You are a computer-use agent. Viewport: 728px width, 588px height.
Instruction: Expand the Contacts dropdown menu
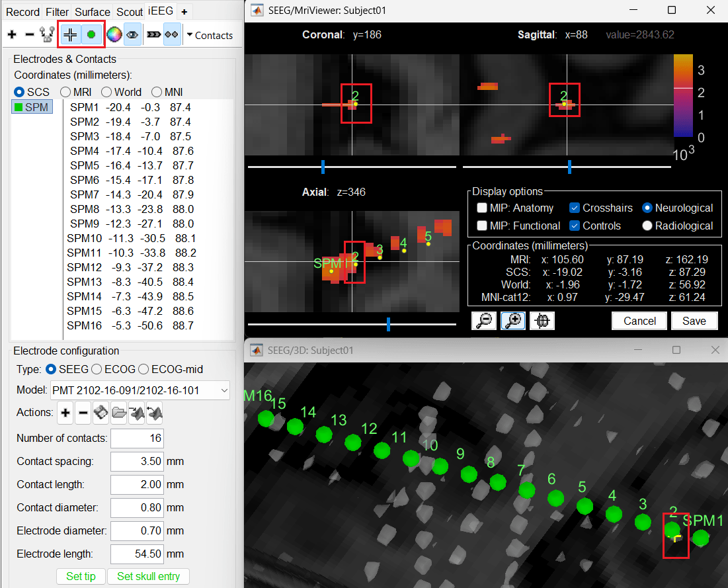(209, 35)
